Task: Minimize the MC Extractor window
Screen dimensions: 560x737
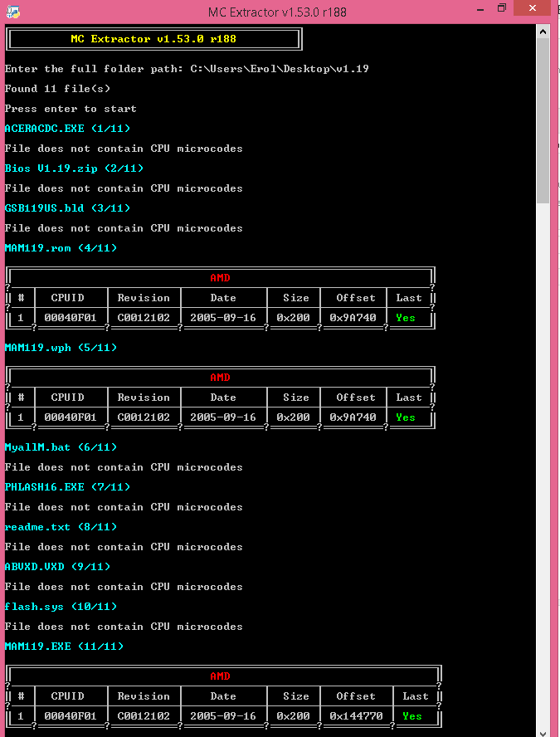Action: (x=480, y=9)
